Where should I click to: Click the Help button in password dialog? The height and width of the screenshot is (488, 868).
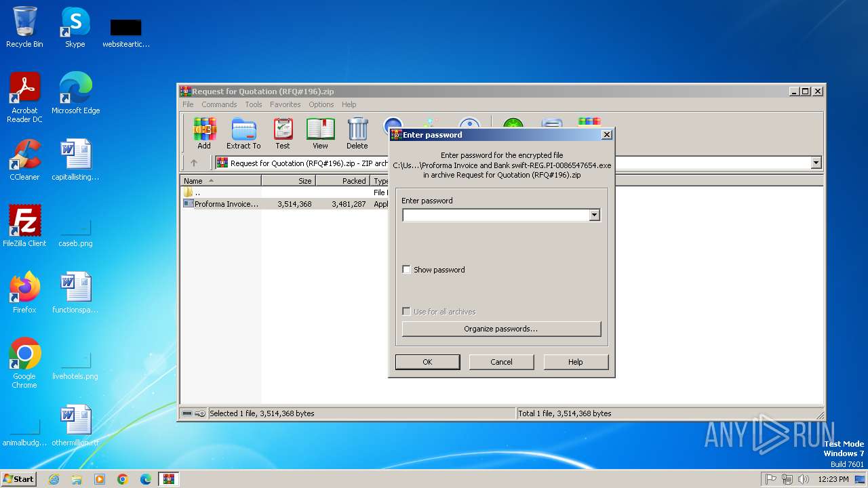(x=576, y=362)
